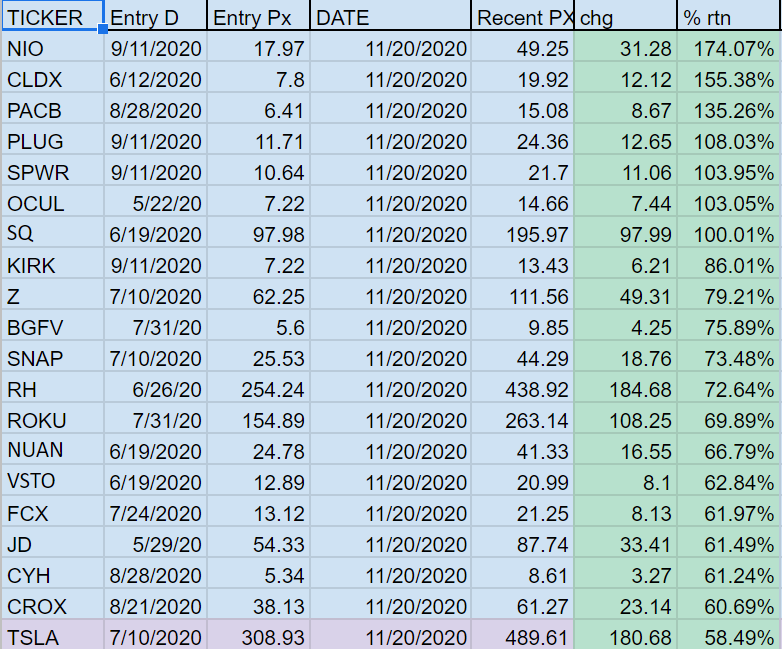
Task: Select RH change value 184.68
Action: coord(625,387)
